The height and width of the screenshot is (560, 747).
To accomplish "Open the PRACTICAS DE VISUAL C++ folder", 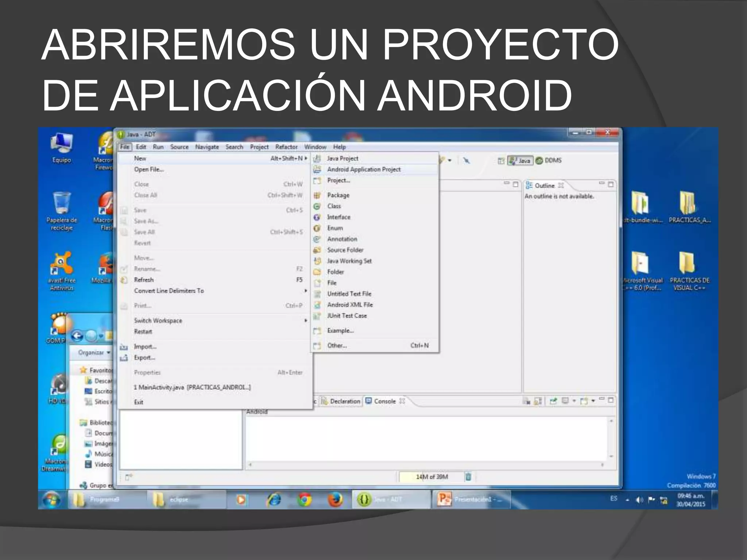I will coord(689,271).
